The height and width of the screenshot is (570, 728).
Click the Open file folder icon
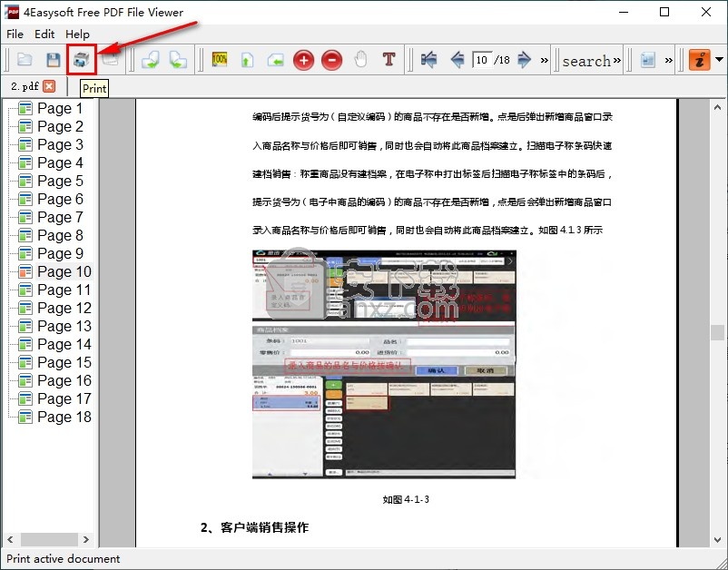click(25, 59)
